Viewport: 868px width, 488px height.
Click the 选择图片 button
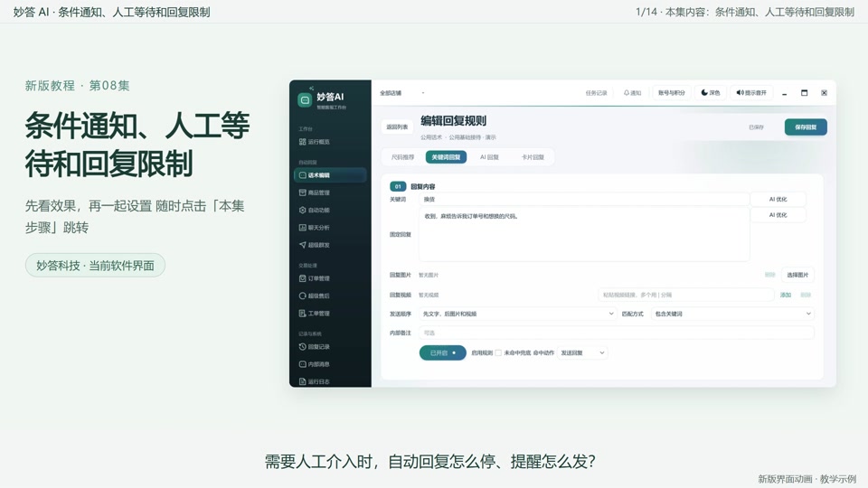pyautogui.click(x=797, y=275)
